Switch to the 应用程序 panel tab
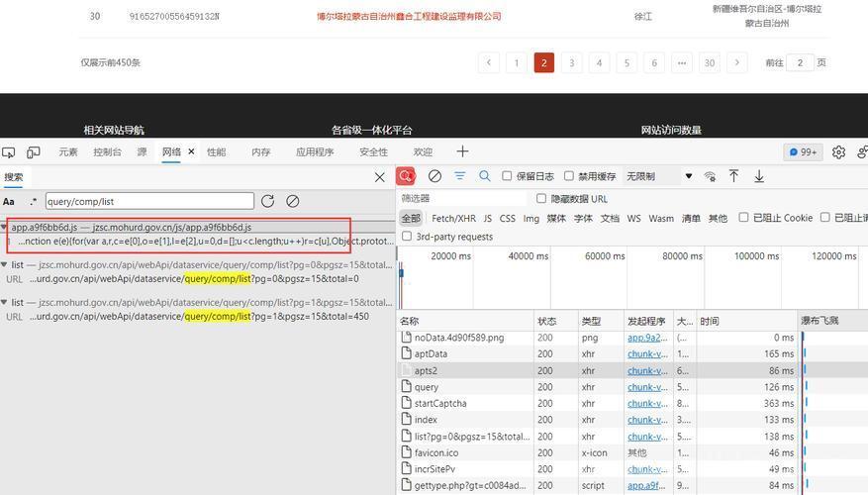The height and width of the screenshot is (495, 868). point(315,151)
